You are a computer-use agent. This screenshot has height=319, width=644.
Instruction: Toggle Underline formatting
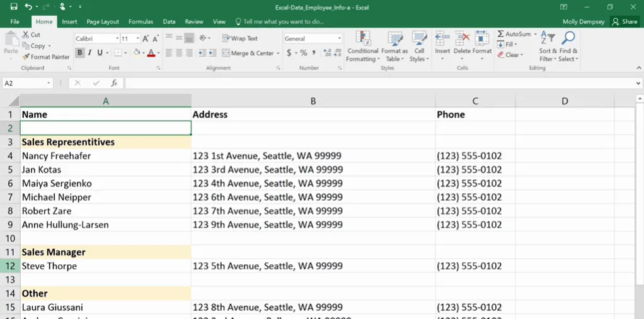100,53
